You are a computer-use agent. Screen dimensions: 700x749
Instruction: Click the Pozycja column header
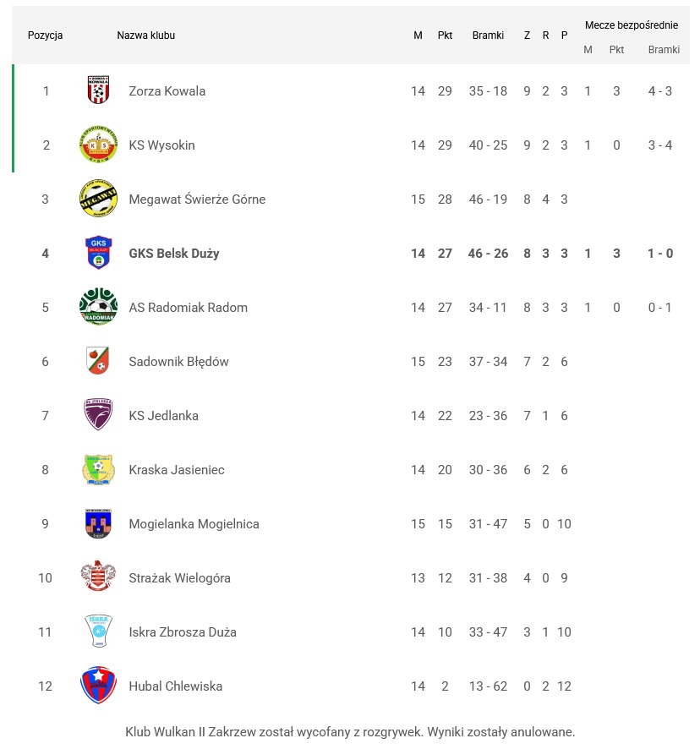tap(46, 36)
